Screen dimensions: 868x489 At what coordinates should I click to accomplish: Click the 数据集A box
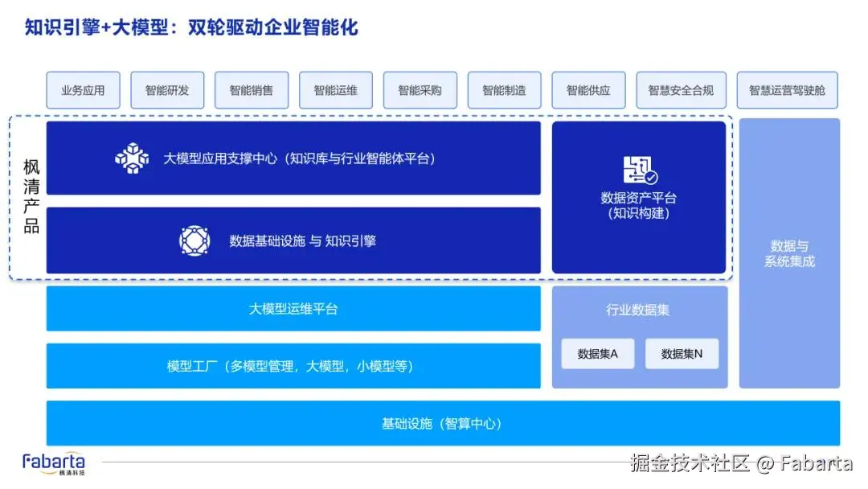[x=598, y=354]
